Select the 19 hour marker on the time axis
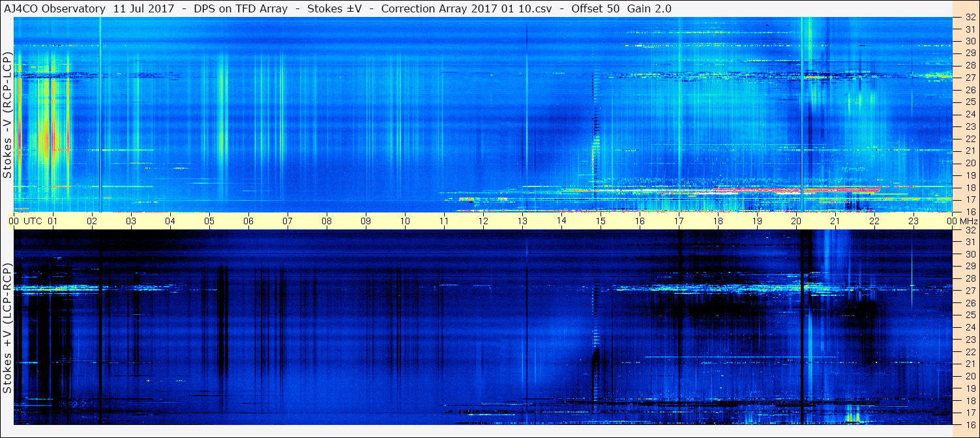This screenshot has width=980, height=438. point(757,221)
